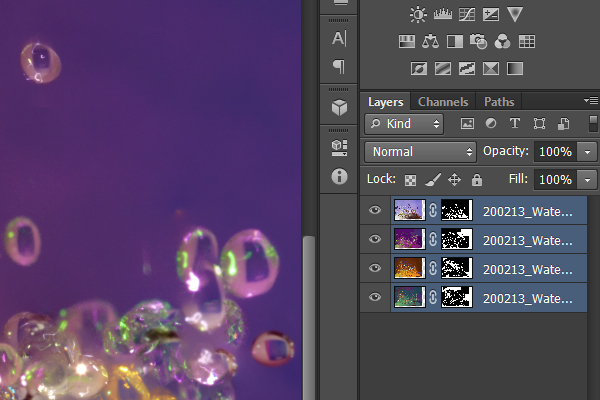Open the Fill slider dropdown arrow
This screenshot has height=400, width=600.
coord(587,180)
